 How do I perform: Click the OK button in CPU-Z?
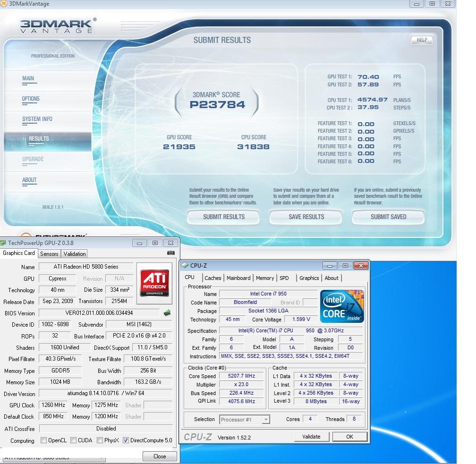click(350, 437)
